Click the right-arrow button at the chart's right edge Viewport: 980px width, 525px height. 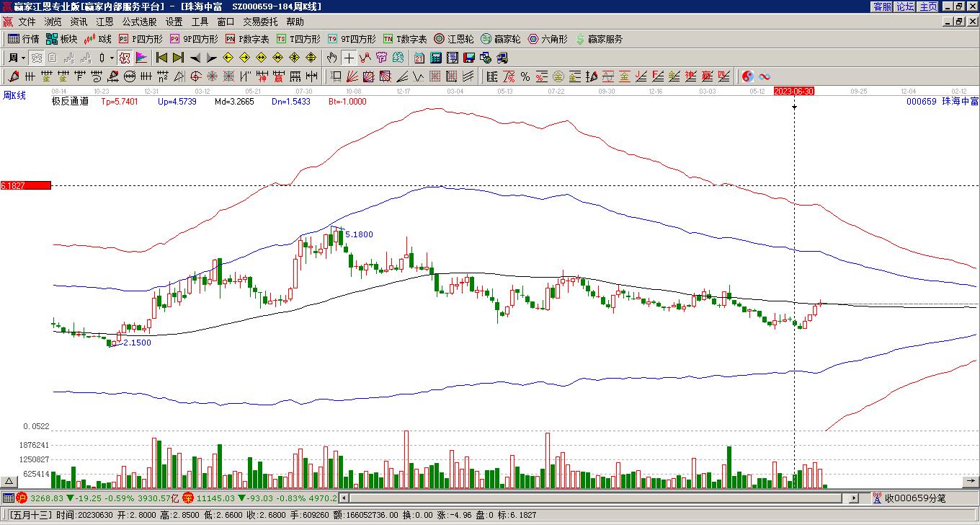click(970, 481)
